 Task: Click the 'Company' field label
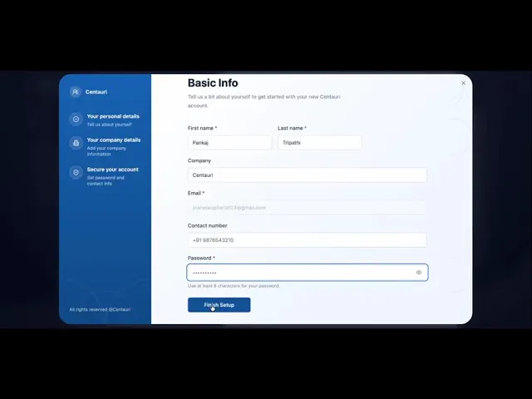(x=199, y=160)
